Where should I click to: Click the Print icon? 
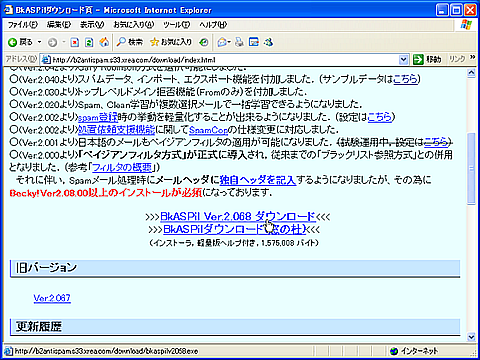(239, 42)
